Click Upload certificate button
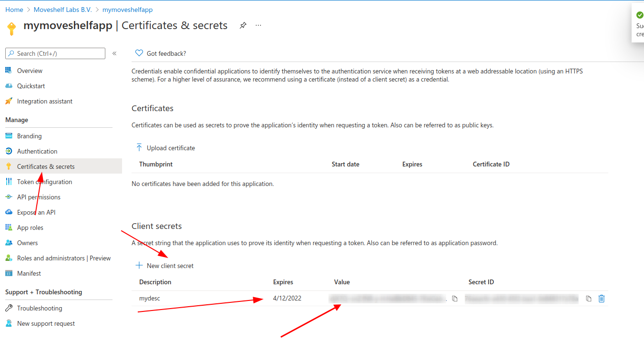The height and width of the screenshot is (362, 644). [x=165, y=148]
